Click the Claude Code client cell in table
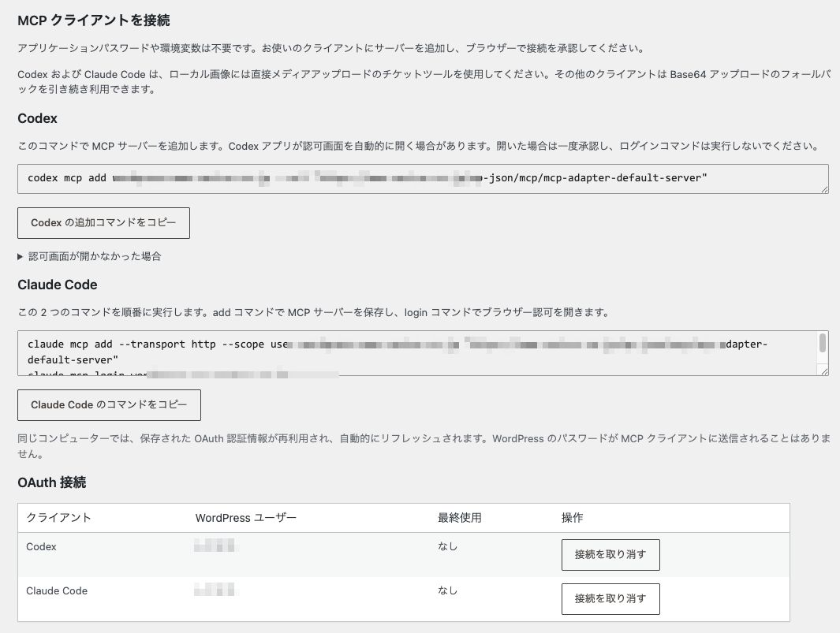This screenshot has height=633, width=840. [x=57, y=590]
